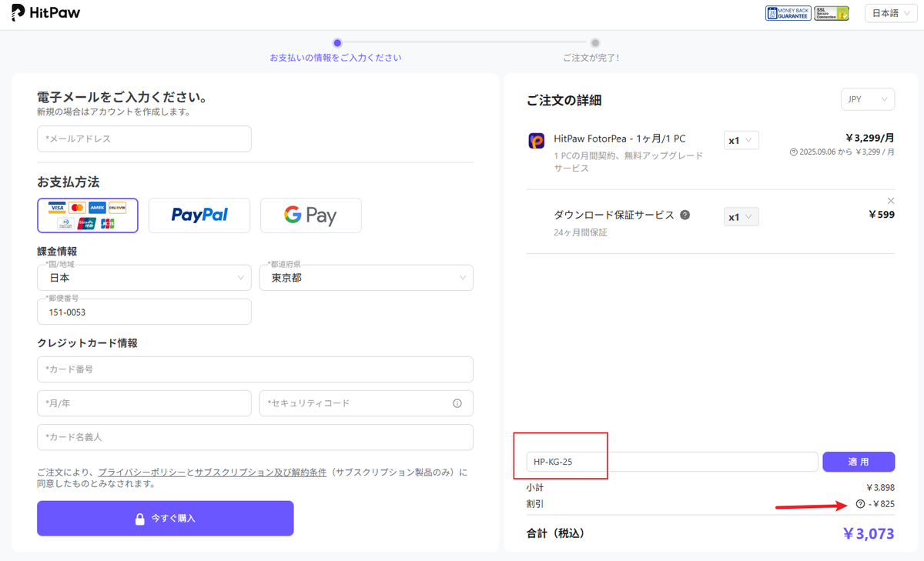This screenshot has width=924, height=561.
Task: Select PayPal payment method
Action: coord(199,215)
